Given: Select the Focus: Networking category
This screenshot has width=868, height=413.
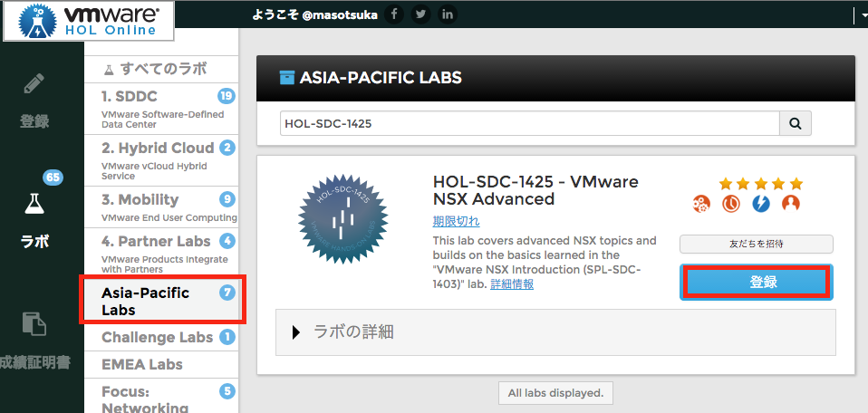Looking at the screenshot, I should (x=161, y=398).
